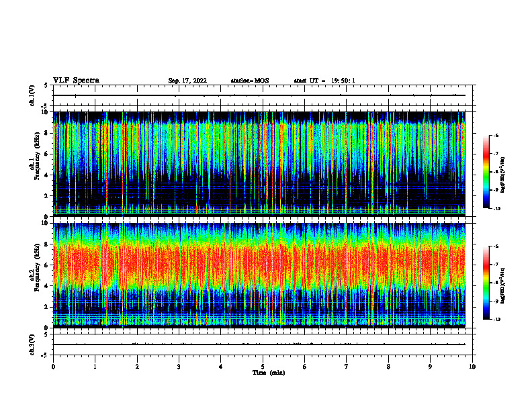The width and height of the screenshot is (532, 411).
Task: Click the time axis tick label "7"
Action: pos(347,367)
